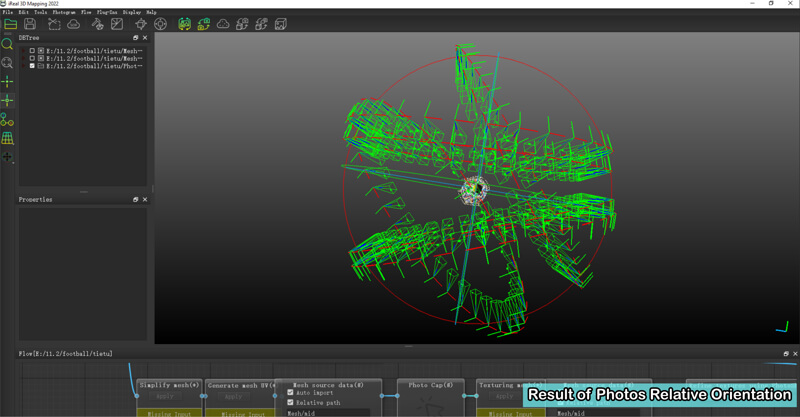The height and width of the screenshot is (417, 800).
Task: Click the Mesh source data node title
Action: point(328,385)
